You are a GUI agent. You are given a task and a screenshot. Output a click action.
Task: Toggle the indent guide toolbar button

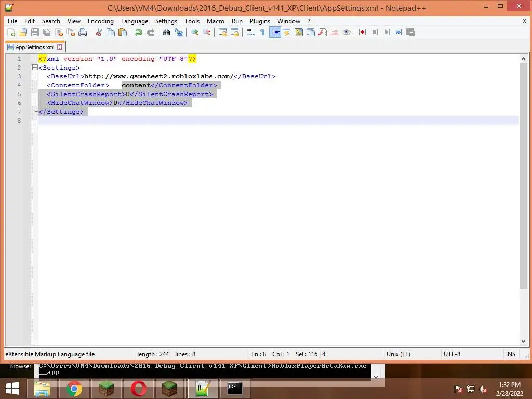[x=275, y=32]
